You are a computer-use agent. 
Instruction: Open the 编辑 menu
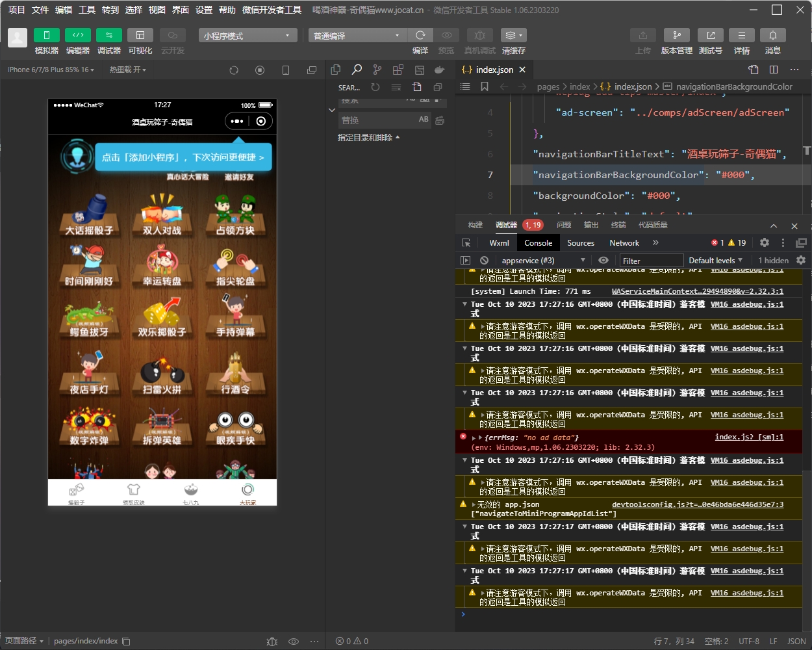pyautogui.click(x=64, y=10)
